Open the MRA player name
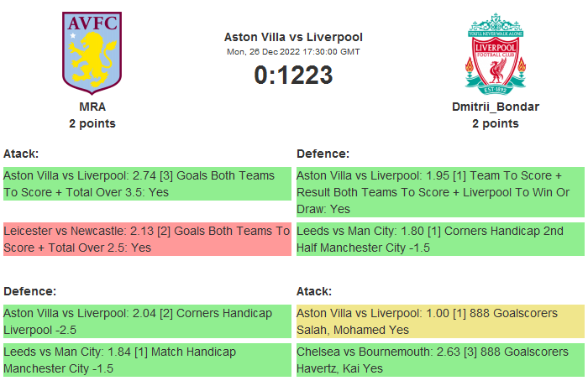Screen dimensions: 588x386 pos(92,107)
